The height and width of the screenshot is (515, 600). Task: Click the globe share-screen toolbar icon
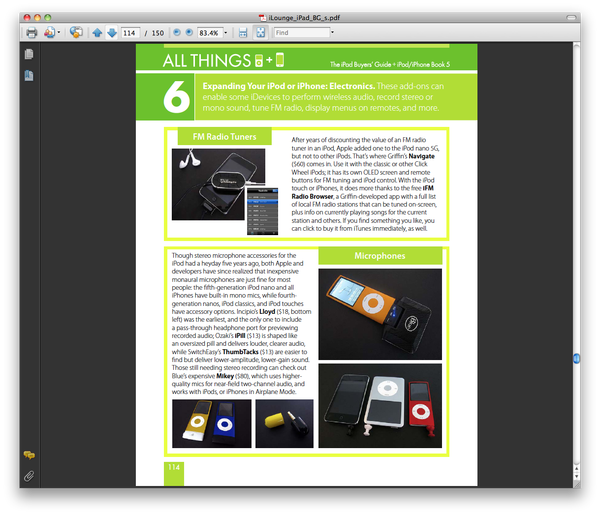pyautogui.click(x=77, y=33)
